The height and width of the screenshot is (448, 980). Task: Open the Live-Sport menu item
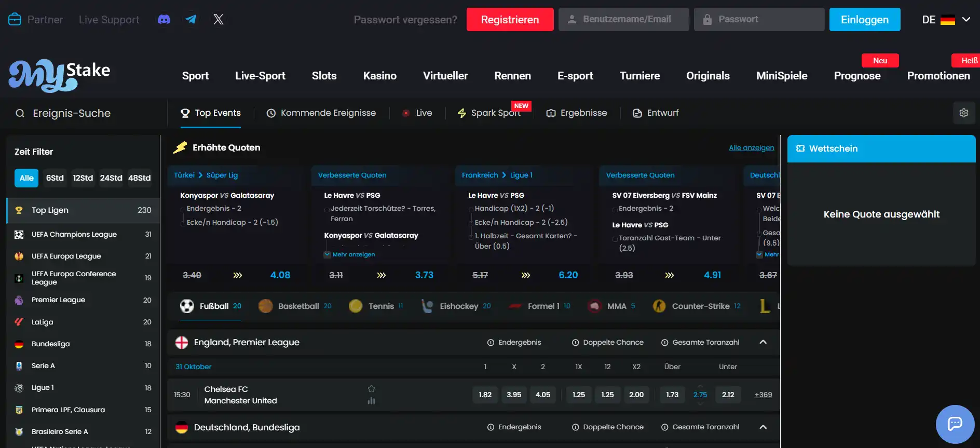tap(260, 76)
